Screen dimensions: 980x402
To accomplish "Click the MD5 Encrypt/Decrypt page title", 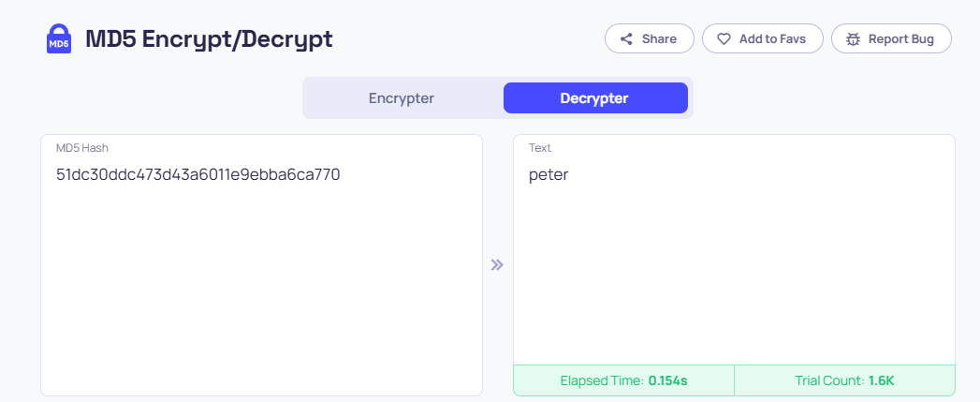I will (x=209, y=38).
